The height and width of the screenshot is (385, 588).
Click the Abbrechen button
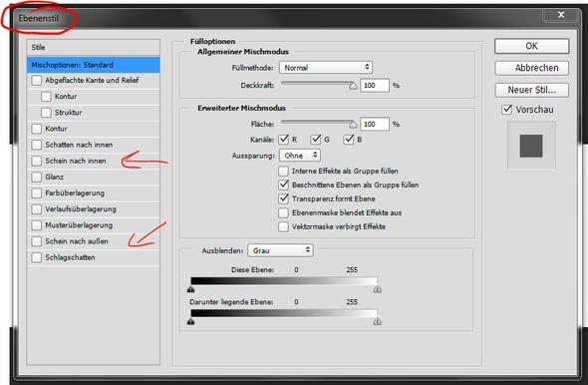point(532,68)
